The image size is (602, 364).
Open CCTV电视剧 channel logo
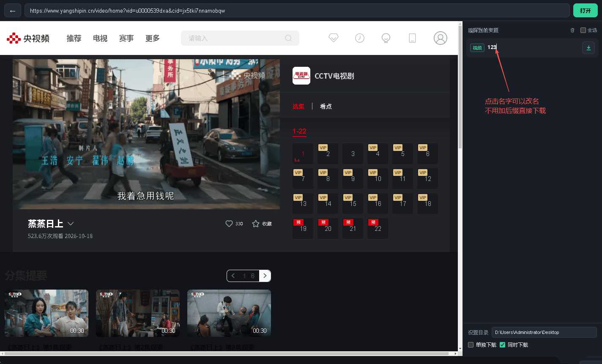pyautogui.click(x=301, y=76)
